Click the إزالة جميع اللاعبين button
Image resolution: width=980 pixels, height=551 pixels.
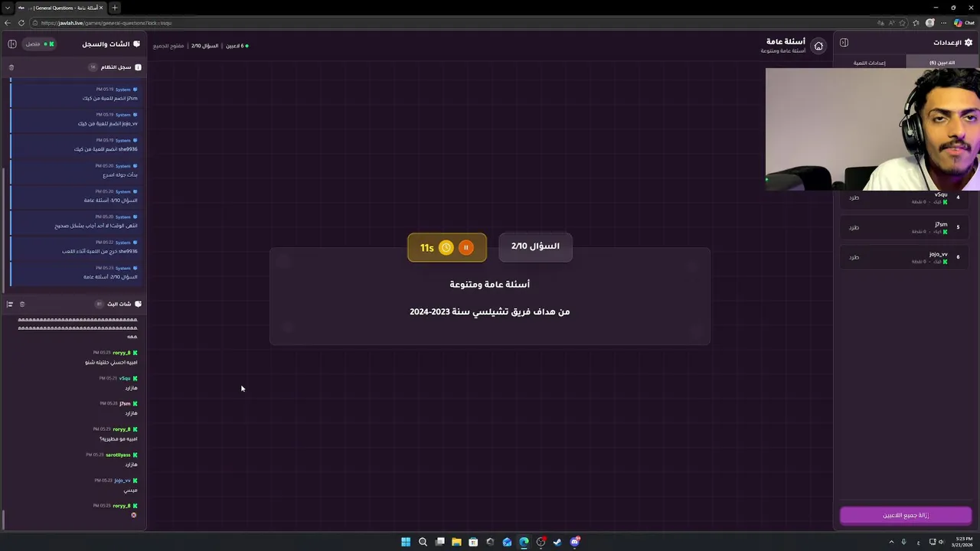pos(906,515)
